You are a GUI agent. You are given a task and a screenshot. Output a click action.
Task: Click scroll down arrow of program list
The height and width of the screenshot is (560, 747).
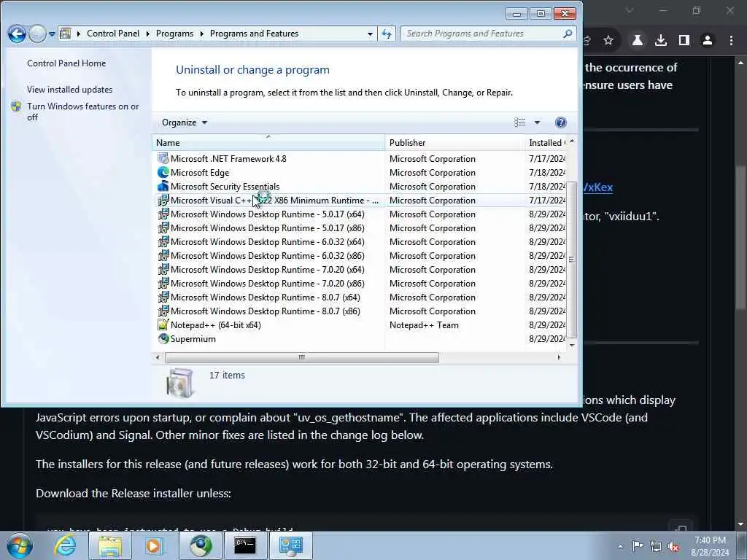[x=572, y=345]
